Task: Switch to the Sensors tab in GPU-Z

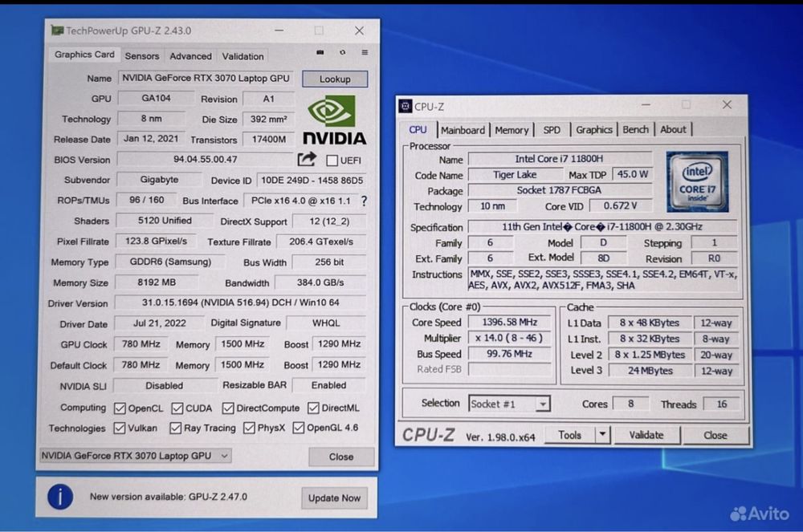Action: pyautogui.click(x=142, y=55)
